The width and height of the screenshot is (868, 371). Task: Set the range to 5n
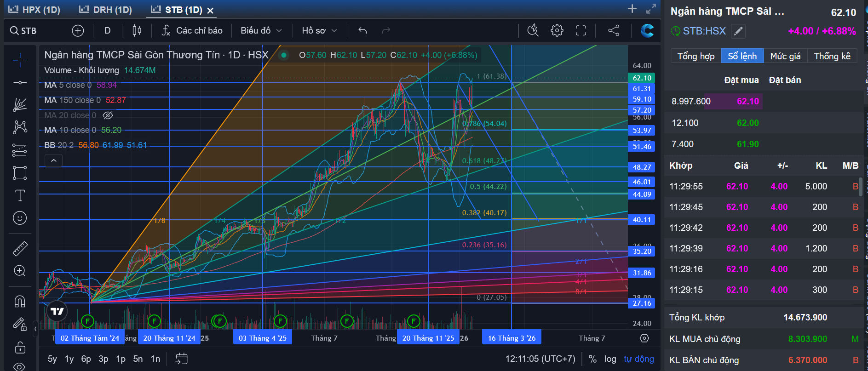point(138,359)
